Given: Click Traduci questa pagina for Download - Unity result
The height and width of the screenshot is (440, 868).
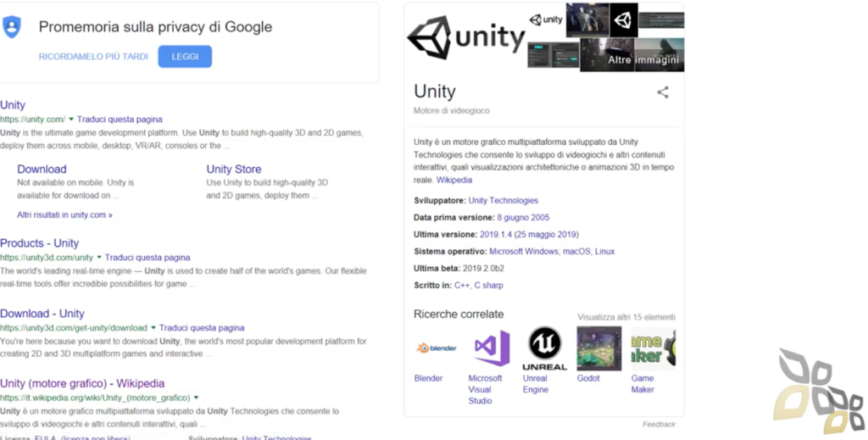Looking at the screenshot, I should (x=202, y=327).
